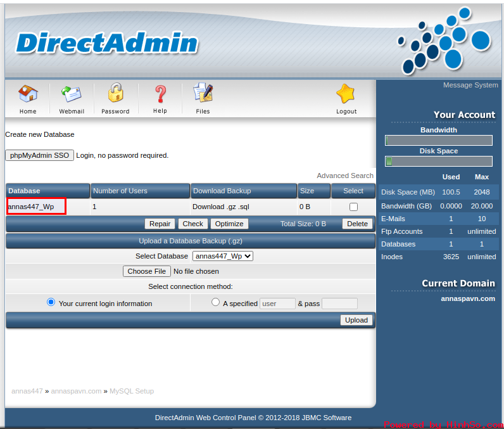Click MySQL Setup breadcrumb link

[x=132, y=391]
